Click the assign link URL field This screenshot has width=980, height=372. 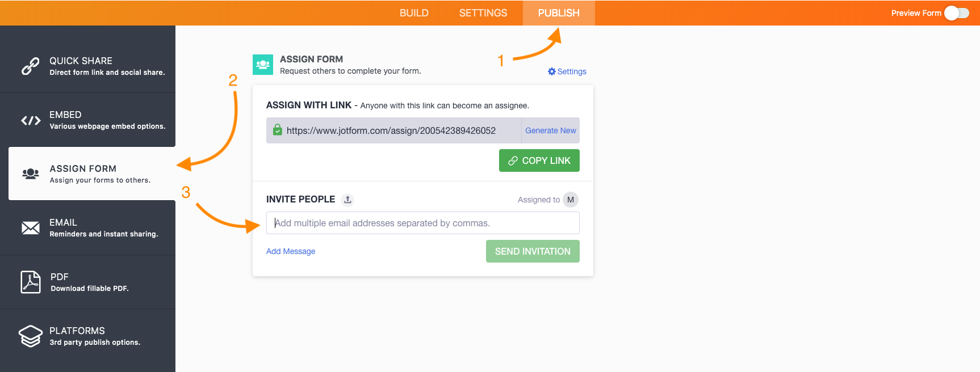[393, 130]
